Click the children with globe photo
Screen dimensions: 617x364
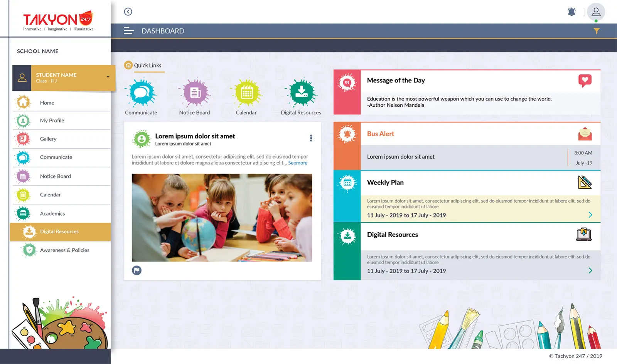(222, 218)
